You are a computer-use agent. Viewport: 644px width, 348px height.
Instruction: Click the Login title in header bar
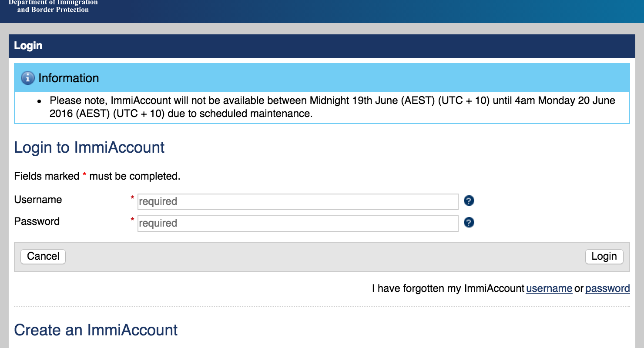[x=28, y=46]
